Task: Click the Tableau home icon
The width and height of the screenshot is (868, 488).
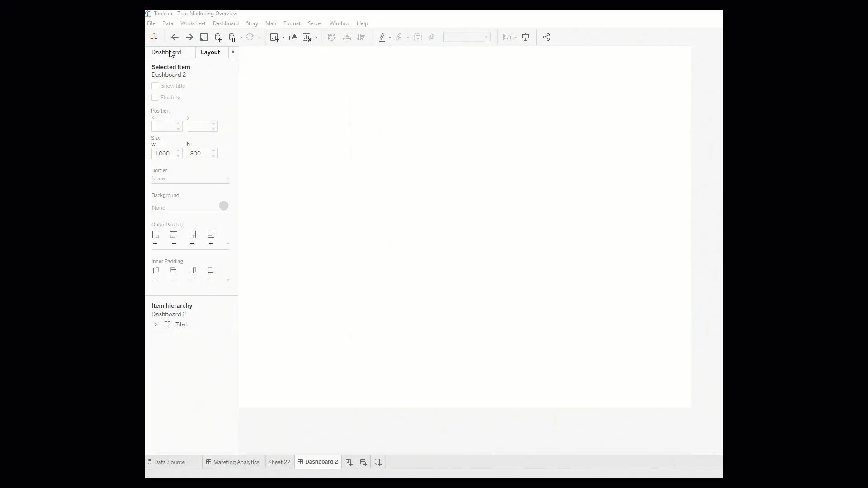Action: point(154,37)
